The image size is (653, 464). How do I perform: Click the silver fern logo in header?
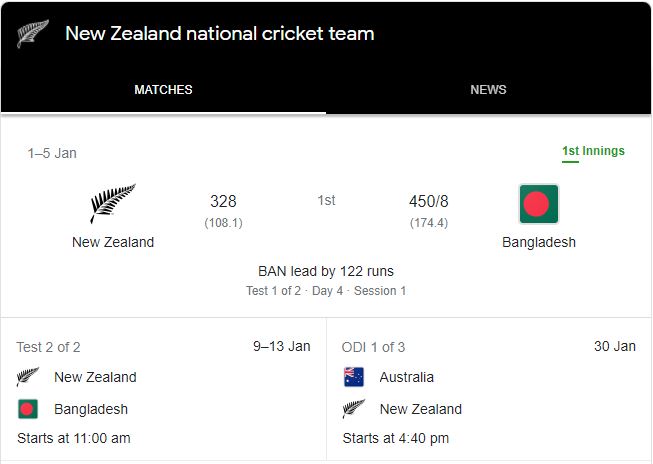(x=32, y=33)
